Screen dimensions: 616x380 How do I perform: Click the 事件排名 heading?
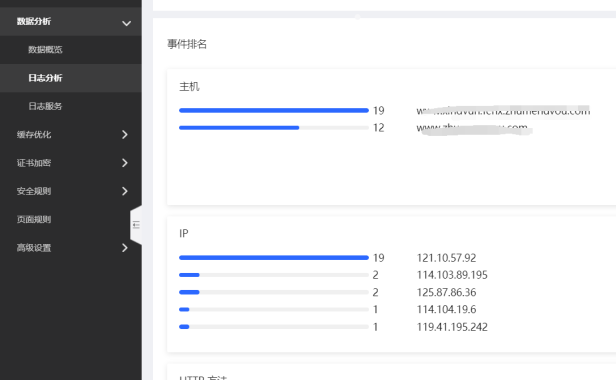pos(187,44)
